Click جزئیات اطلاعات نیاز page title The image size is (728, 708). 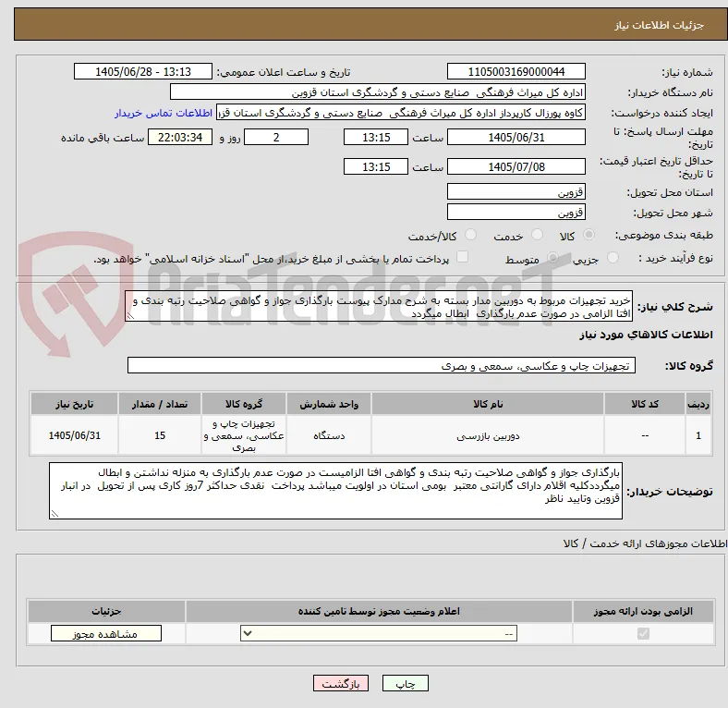pyautogui.click(x=660, y=25)
